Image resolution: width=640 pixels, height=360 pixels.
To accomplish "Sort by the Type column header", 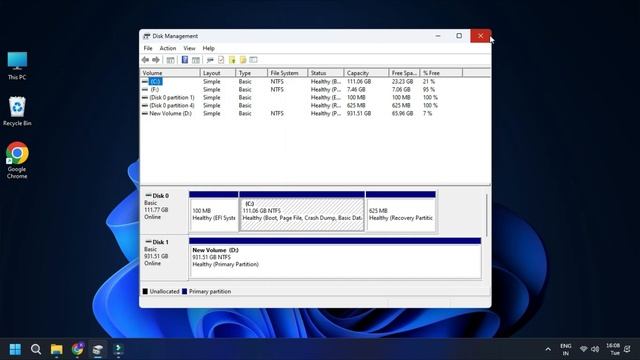I will (251, 73).
